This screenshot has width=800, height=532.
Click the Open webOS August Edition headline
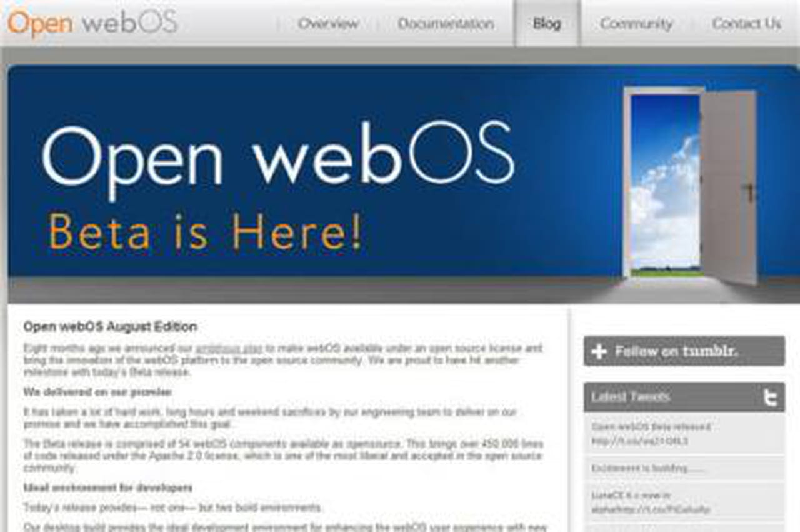110,326
